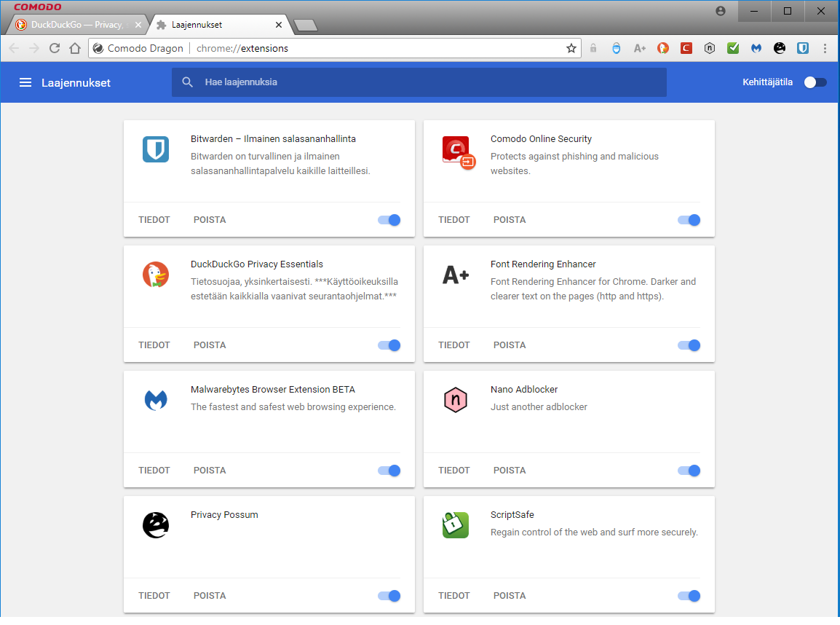
Task: Turn off Nano Adblocker extension
Action: [689, 471]
